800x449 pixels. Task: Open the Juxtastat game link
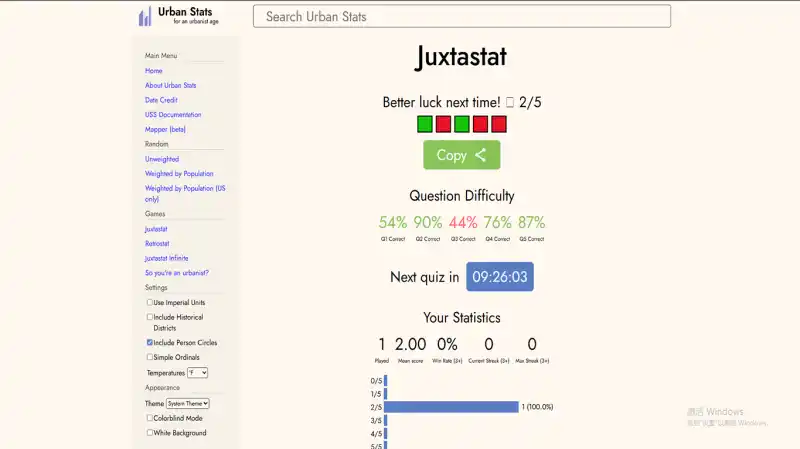pos(156,229)
